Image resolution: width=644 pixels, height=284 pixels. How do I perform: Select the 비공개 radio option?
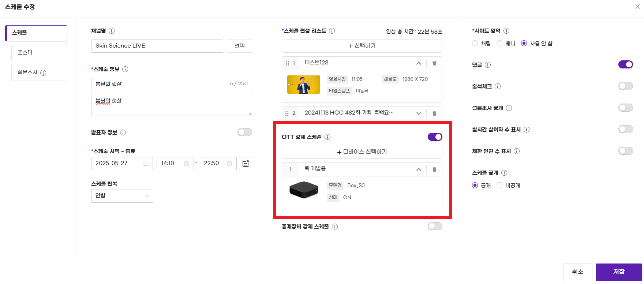(x=499, y=185)
